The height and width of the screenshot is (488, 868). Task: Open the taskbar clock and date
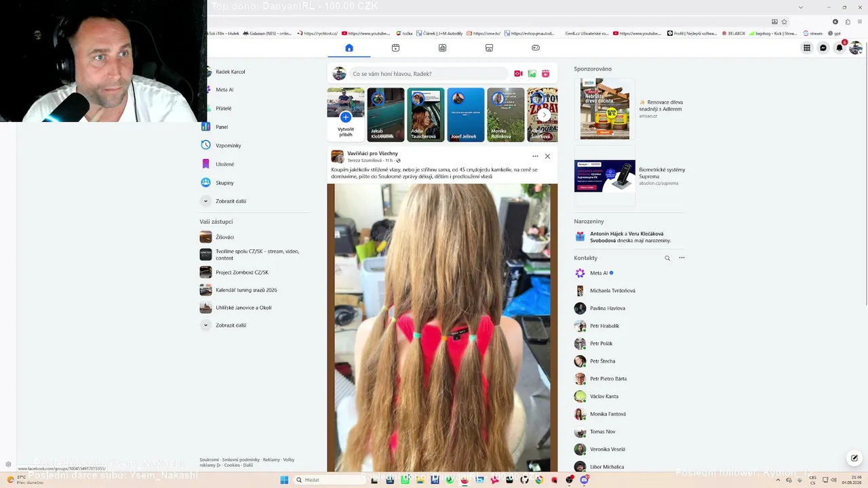[852, 480]
